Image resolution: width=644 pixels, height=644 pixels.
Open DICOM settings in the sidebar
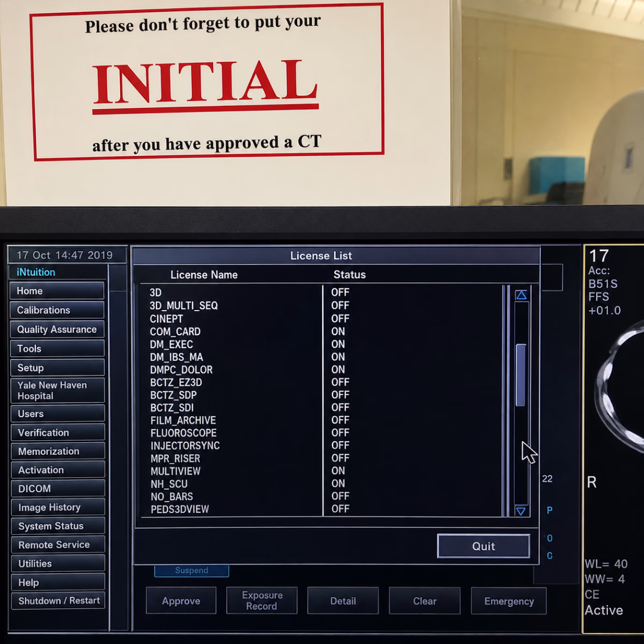(57, 488)
